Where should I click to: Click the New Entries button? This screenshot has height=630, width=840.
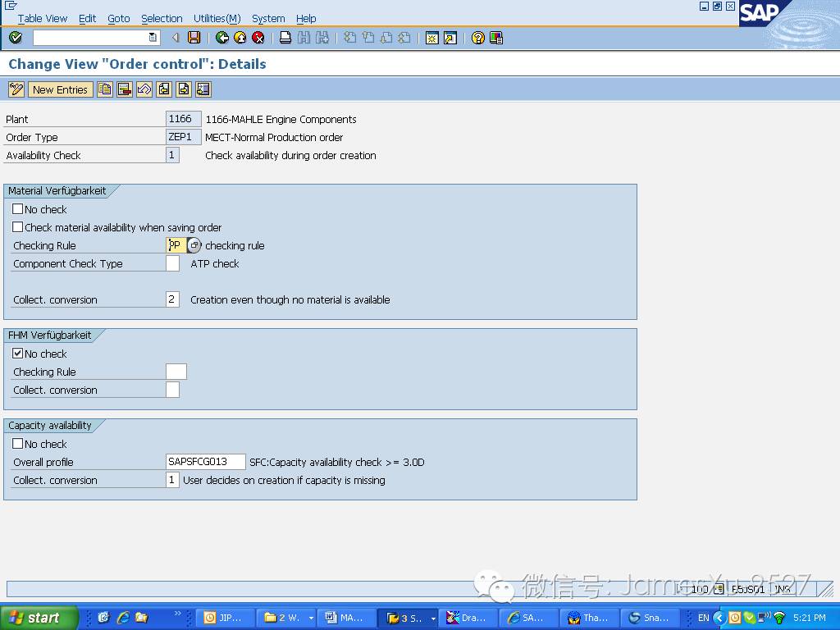(60, 89)
